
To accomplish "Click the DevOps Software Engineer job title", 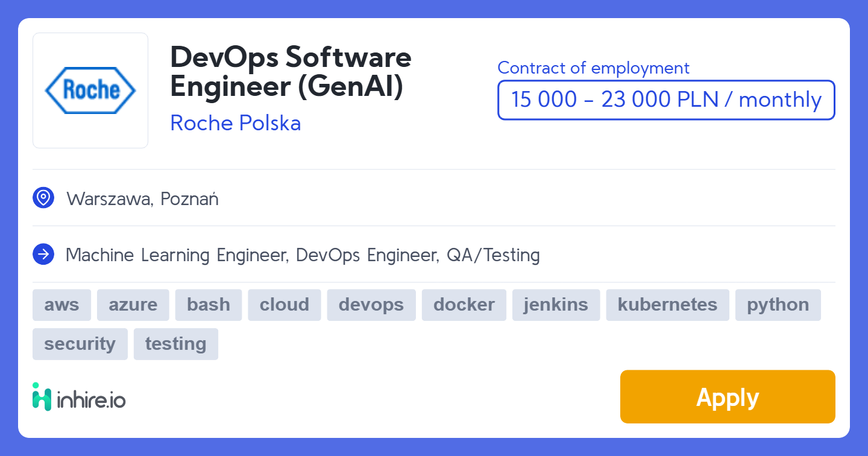I will tap(291, 72).
